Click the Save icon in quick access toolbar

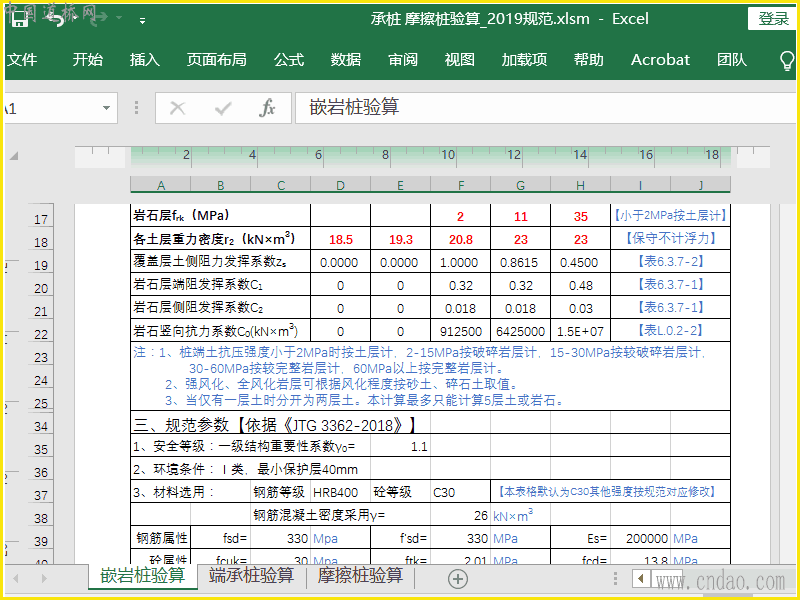20,19
